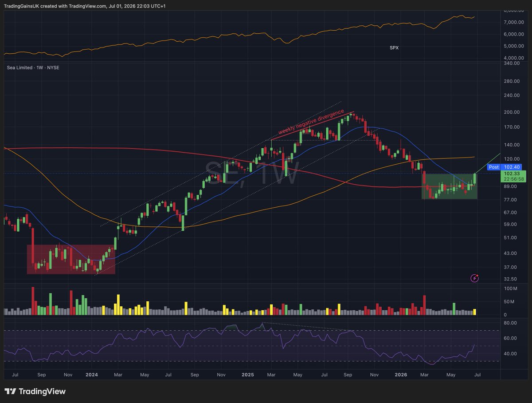The image size is (532, 403).
Task: Click the 60.00 RSI axis label
Action: [x=511, y=338]
